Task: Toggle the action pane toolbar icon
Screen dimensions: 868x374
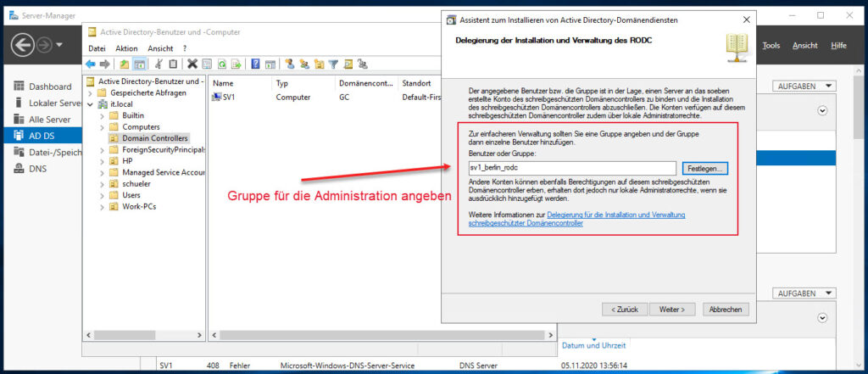Action: point(270,64)
